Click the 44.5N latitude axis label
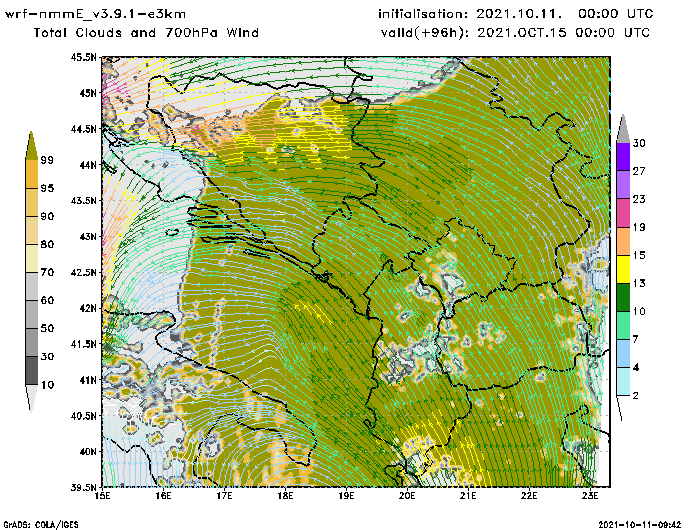This screenshot has width=700, height=530. 83,129
